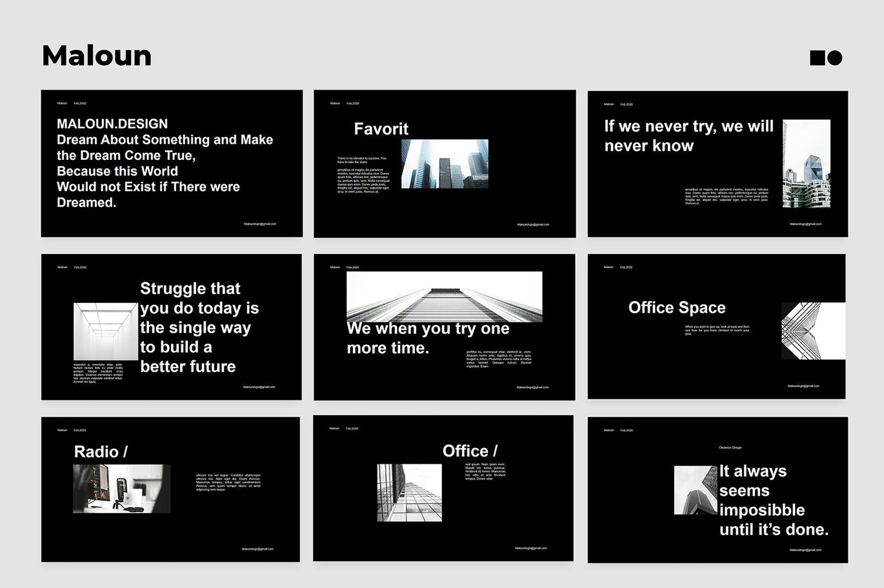Click the white corridor image in Struggle slide
The height and width of the screenshot is (588, 884).
pyautogui.click(x=105, y=332)
